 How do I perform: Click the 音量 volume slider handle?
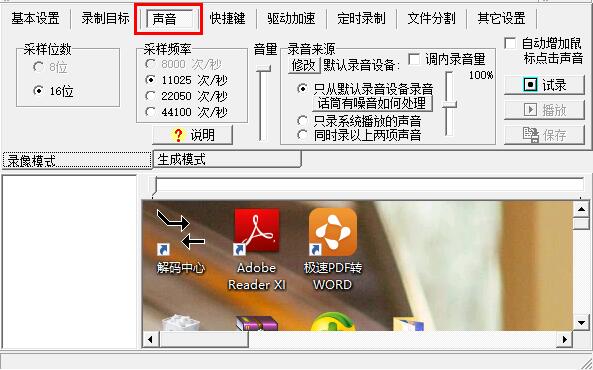point(263,68)
